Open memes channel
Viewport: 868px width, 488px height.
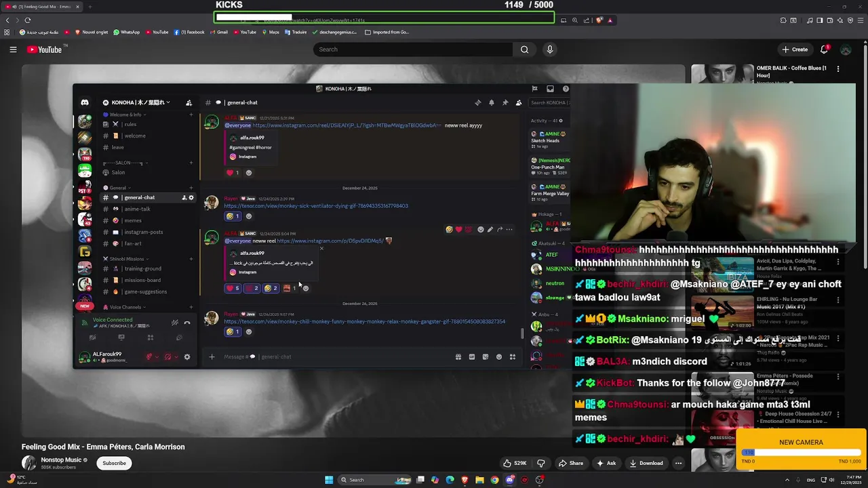147,220
